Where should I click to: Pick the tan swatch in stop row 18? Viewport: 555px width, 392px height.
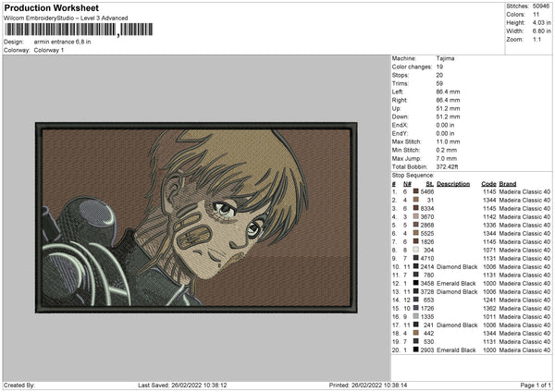pyautogui.click(x=416, y=333)
